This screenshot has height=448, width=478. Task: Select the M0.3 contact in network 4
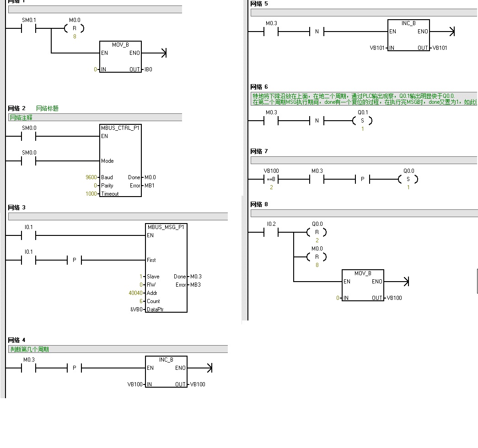coord(29,368)
